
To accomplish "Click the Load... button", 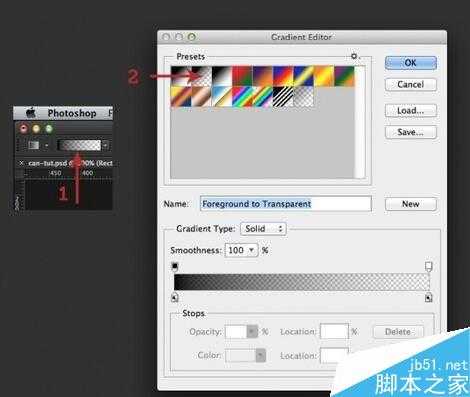I will coord(411,110).
